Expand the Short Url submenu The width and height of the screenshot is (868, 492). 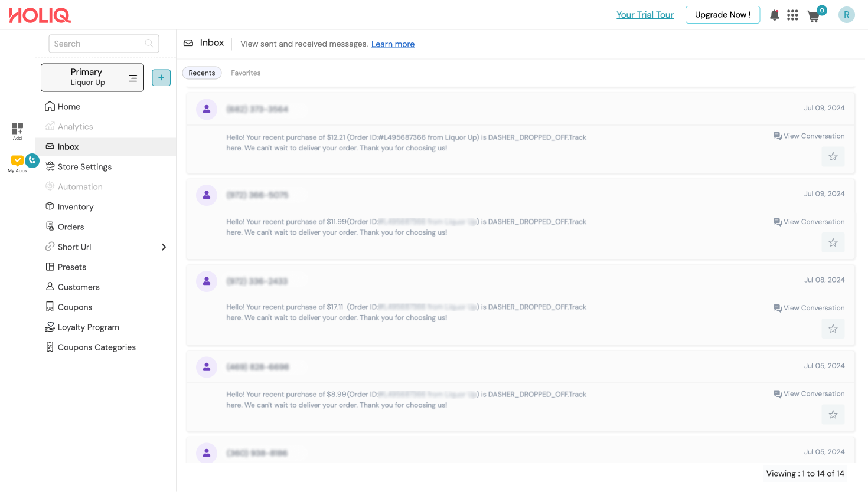(x=164, y=247)
